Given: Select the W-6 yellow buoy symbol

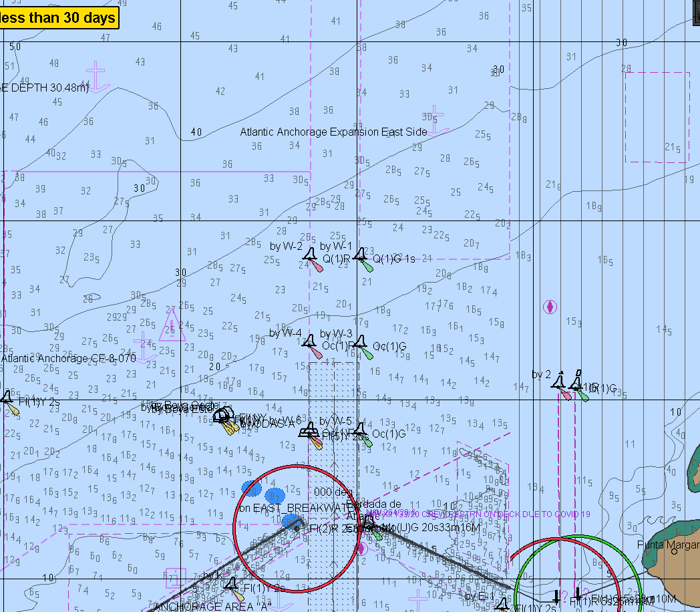Looking at the screenshot, I should [x=309, y=432].
